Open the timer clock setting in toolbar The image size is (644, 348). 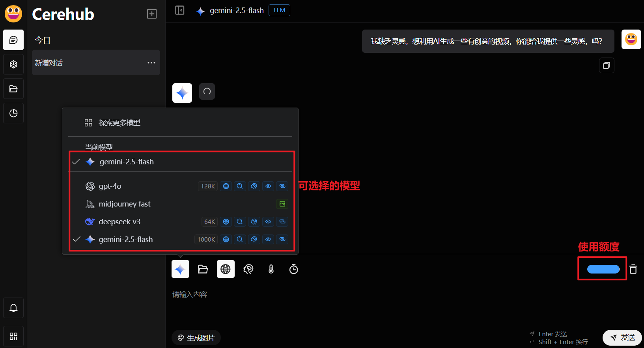294,269
